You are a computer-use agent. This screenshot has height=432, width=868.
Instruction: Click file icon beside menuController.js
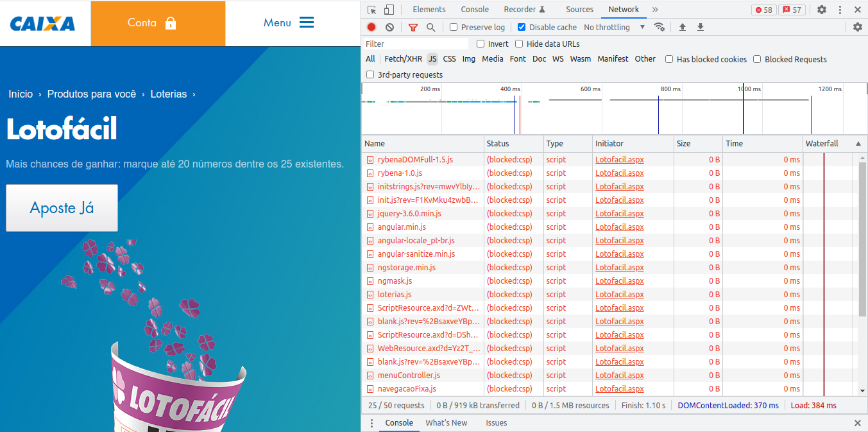[x=370, y=376]
